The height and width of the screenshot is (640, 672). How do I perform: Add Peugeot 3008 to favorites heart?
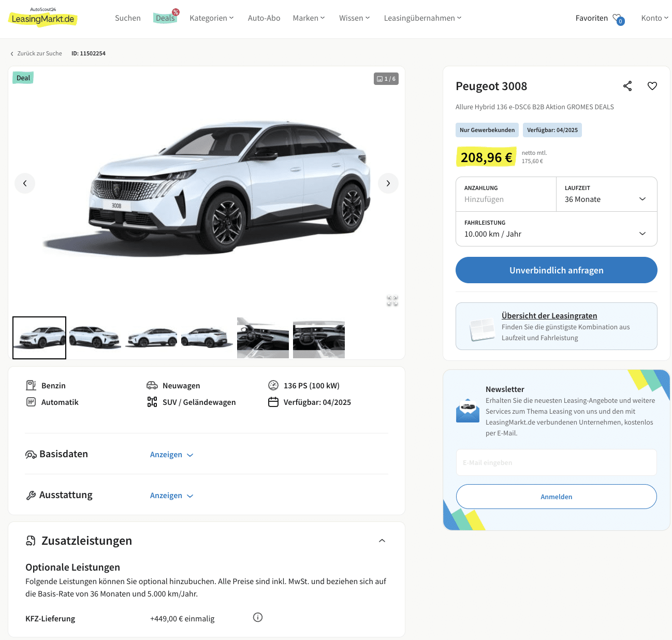652,86
